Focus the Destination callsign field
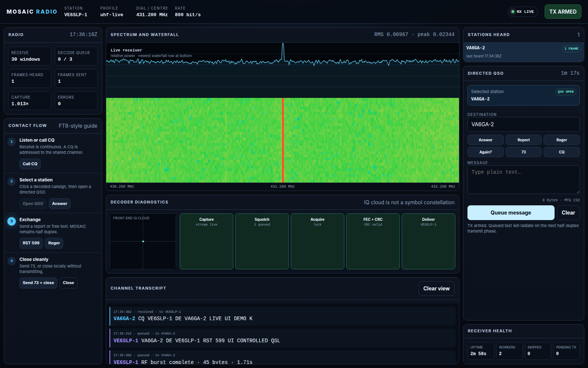Image resolution: width=588 pixels, height=368 pixels. point(524,124)
